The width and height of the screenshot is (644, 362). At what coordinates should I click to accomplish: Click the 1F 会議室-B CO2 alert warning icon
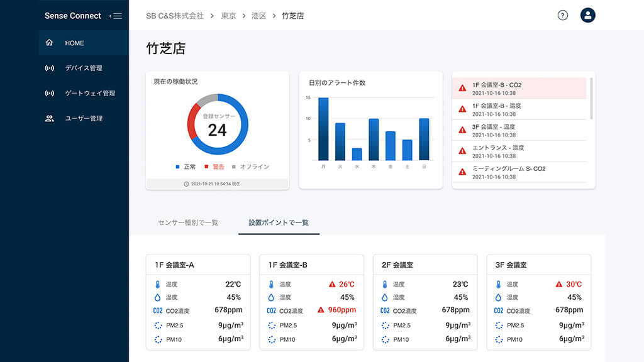tap(462, 89)
